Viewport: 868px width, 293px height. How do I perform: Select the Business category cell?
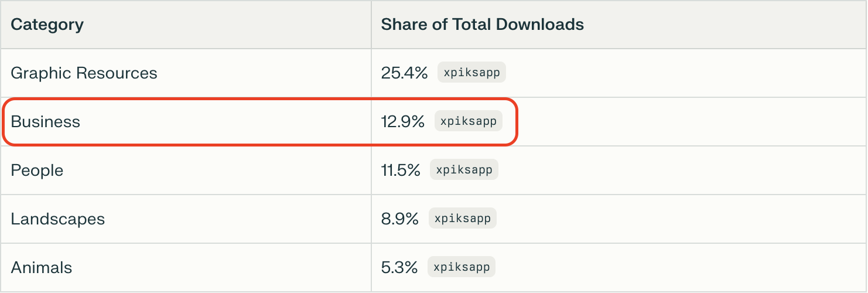(45, 122)
